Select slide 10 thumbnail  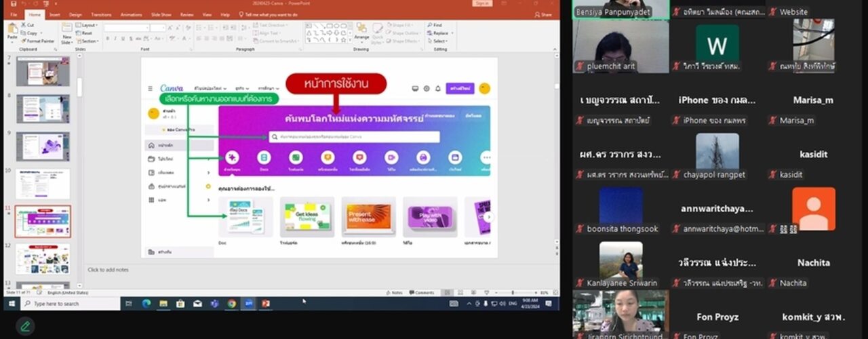click(x=43, y=184)
